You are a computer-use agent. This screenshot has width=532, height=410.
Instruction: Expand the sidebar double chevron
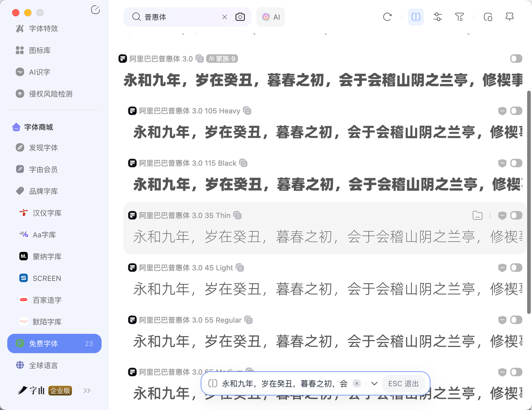[87, 390]
